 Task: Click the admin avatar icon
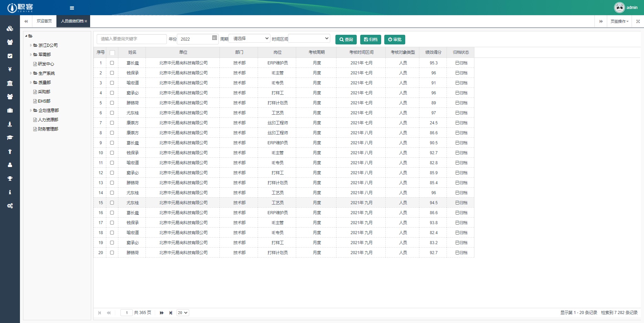coord(619,8)
